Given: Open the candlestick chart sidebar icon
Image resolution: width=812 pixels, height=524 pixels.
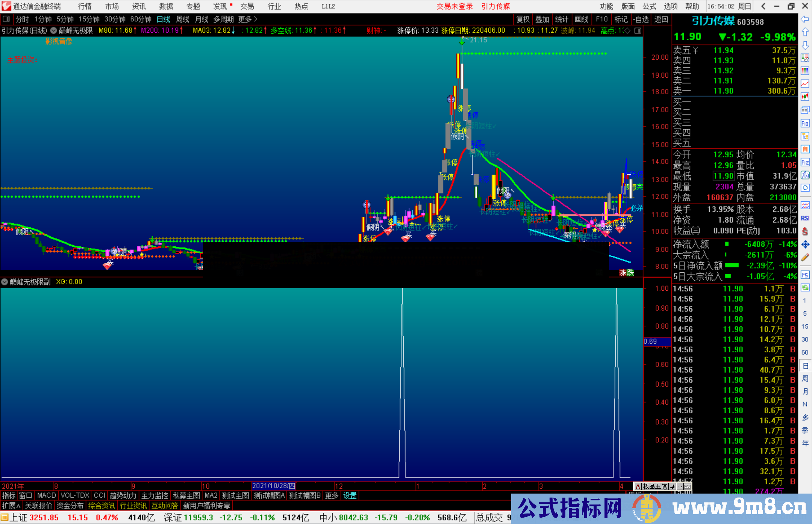Looking at the screenshot, I should click(x=805, y=97).
